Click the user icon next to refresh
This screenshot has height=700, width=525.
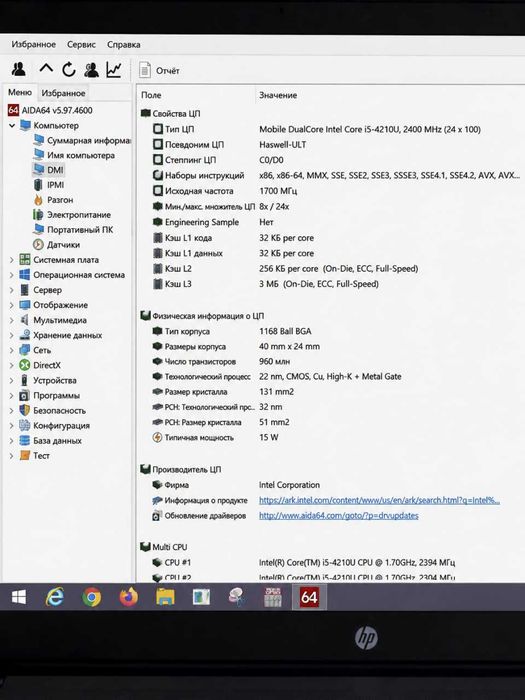click(x=92, y=70)
